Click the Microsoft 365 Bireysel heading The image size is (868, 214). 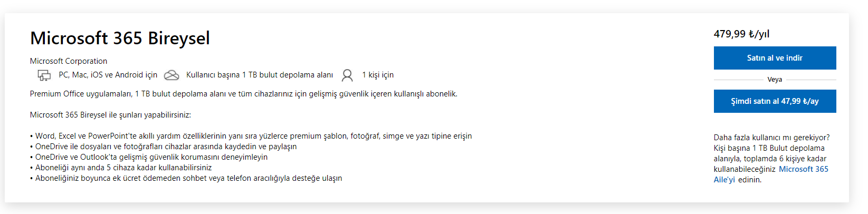[120, 38]
